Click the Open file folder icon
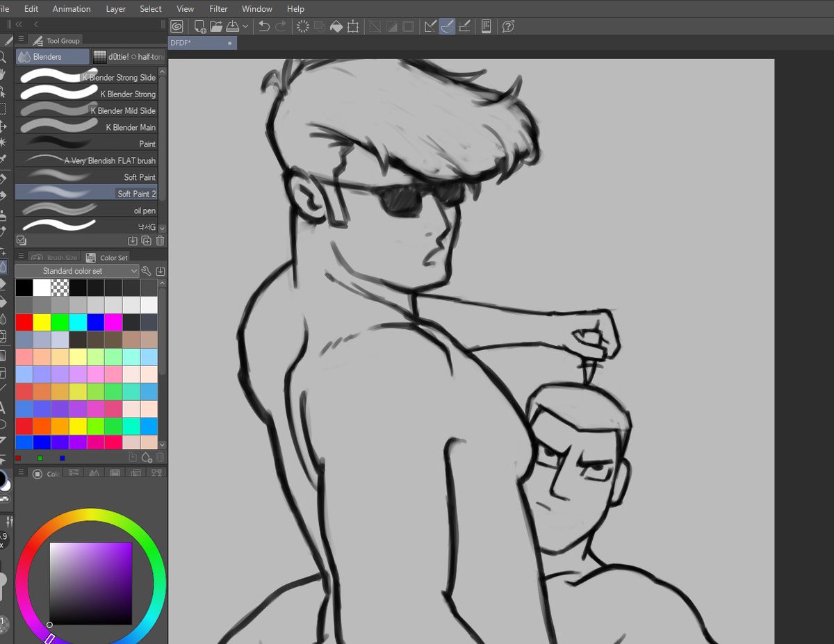The height and width of the screenshot is (644, 834). 216,26
